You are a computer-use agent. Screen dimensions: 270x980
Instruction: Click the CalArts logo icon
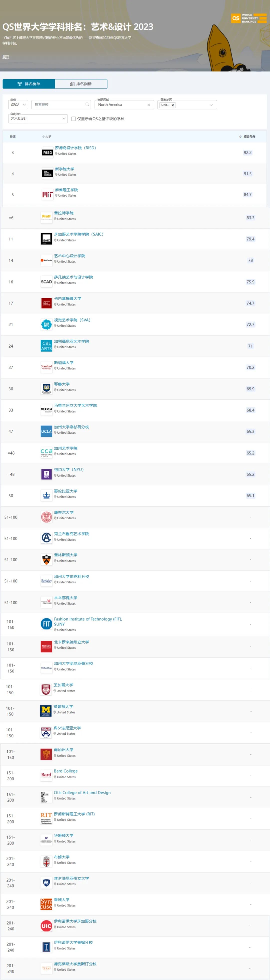pos(46,346)
